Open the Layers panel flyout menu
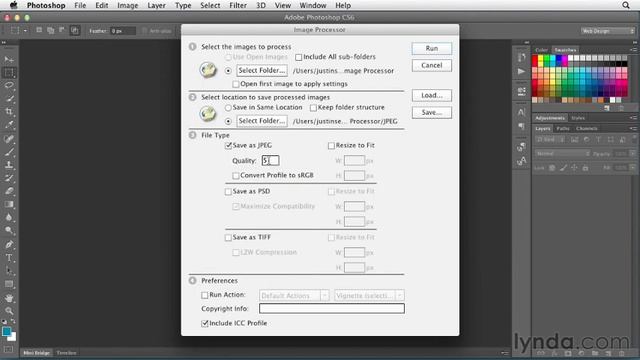 coord(633,129)
